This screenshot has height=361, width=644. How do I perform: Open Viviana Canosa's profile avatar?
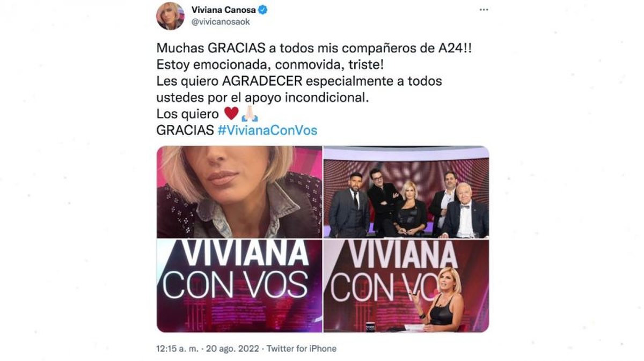click(x=170, y=16)
